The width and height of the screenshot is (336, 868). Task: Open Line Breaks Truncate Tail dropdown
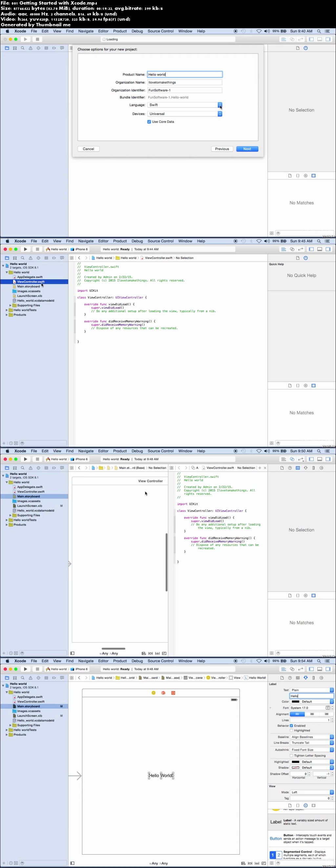[312, 742]
